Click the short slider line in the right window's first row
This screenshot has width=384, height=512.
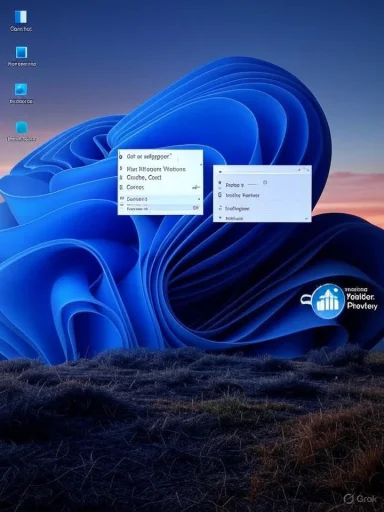tap(252, 184)
